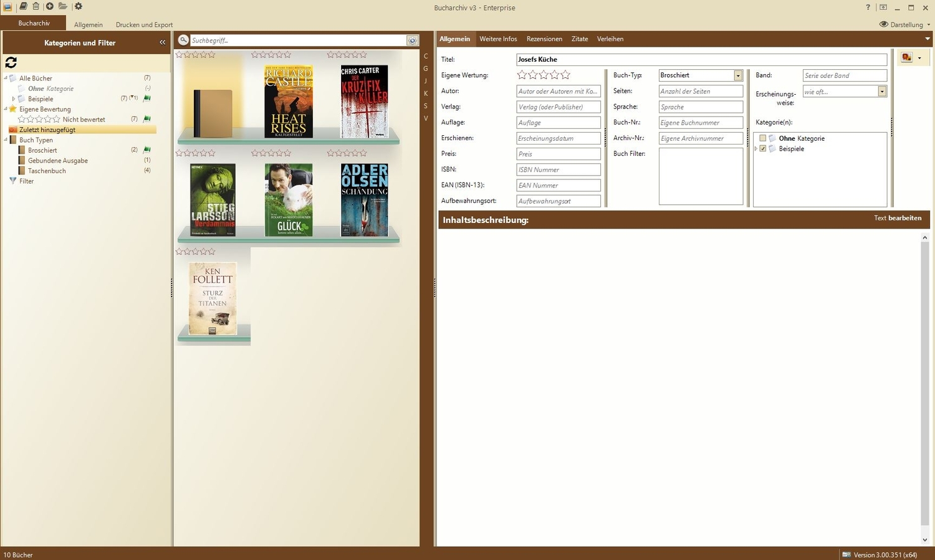Click the ISBN Nummer input field
Viewport: 935px width, 560px height.
(559, 169)
